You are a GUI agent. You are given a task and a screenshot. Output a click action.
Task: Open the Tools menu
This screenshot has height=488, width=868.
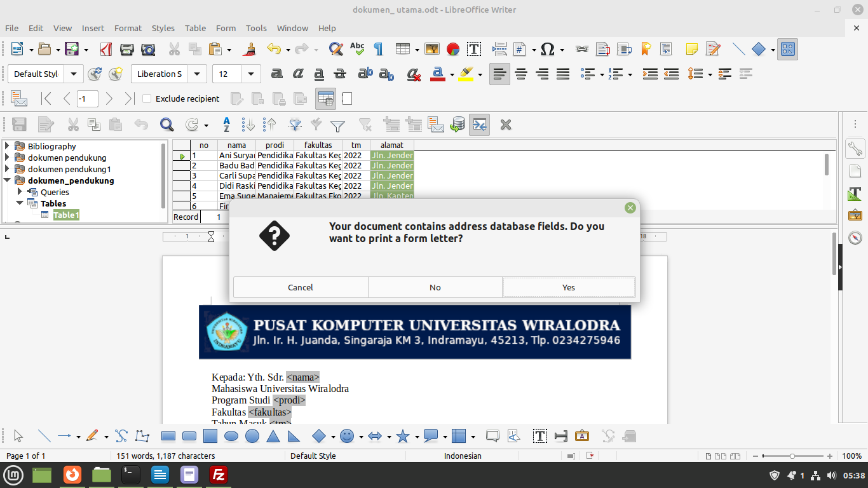coord(256,28)
